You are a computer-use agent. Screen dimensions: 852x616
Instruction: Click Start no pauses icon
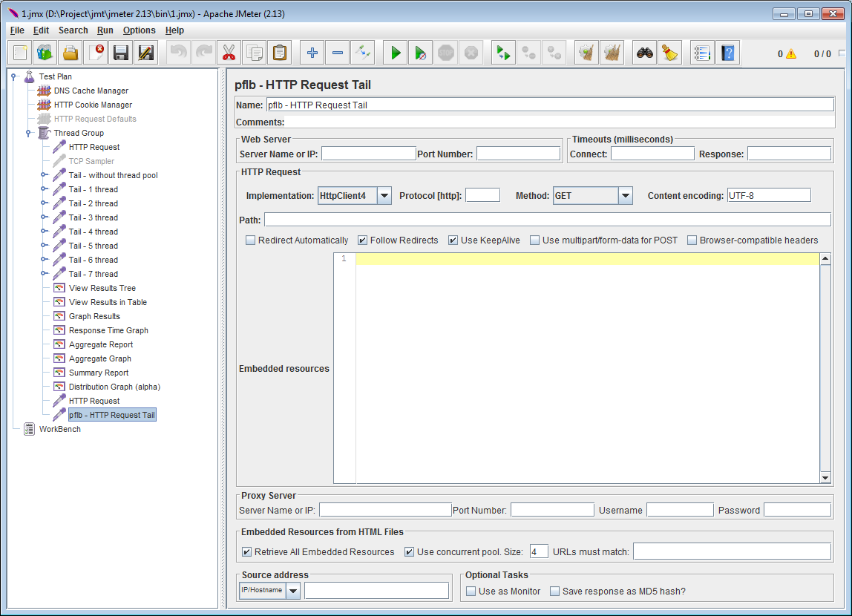tap(421, 53)
